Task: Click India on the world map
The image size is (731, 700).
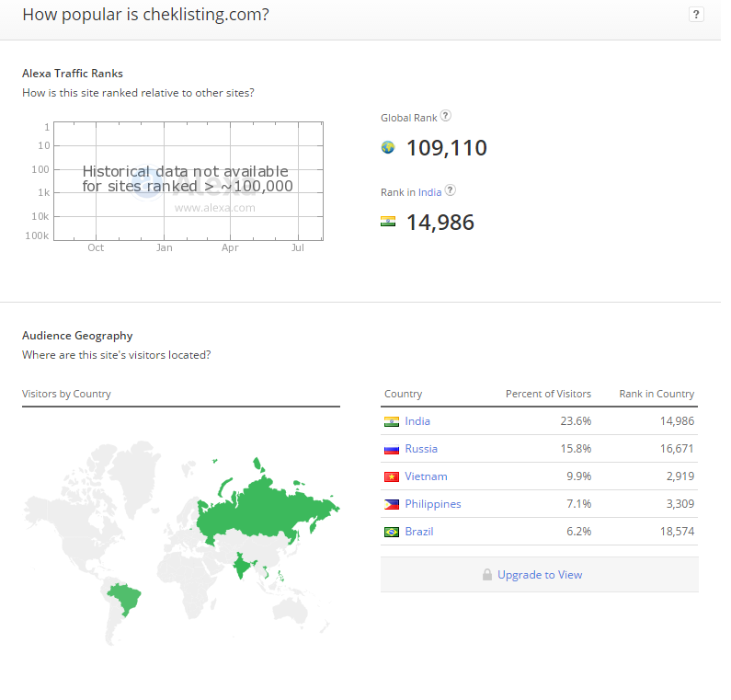Action: click(x=242, y=563)
